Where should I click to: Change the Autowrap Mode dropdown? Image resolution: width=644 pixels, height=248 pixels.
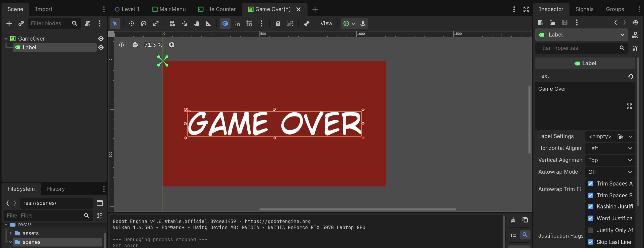tap(610, 172)
